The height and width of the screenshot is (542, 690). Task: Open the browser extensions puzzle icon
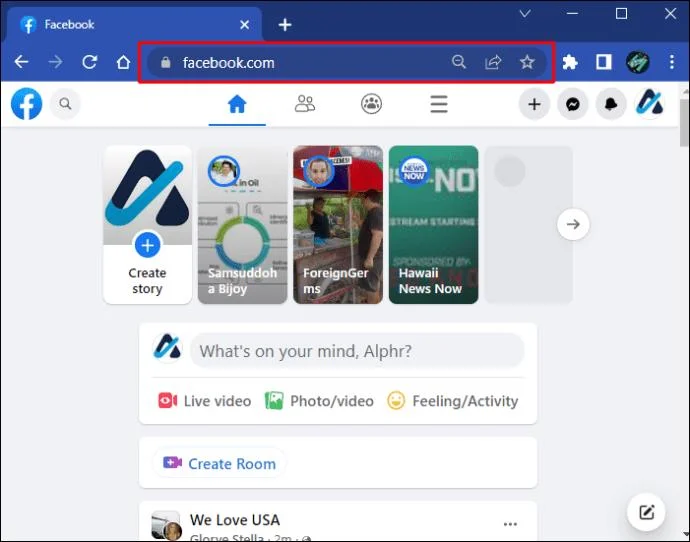coord(570,62)
